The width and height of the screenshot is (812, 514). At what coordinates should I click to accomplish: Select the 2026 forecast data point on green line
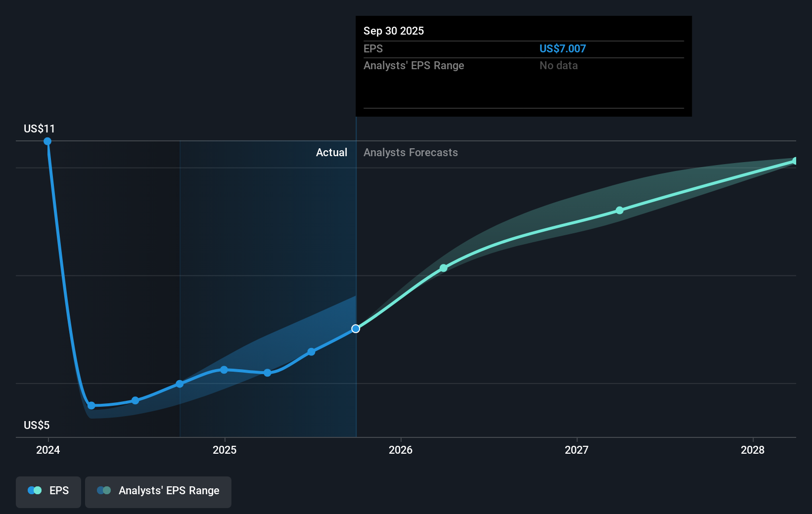444,268
